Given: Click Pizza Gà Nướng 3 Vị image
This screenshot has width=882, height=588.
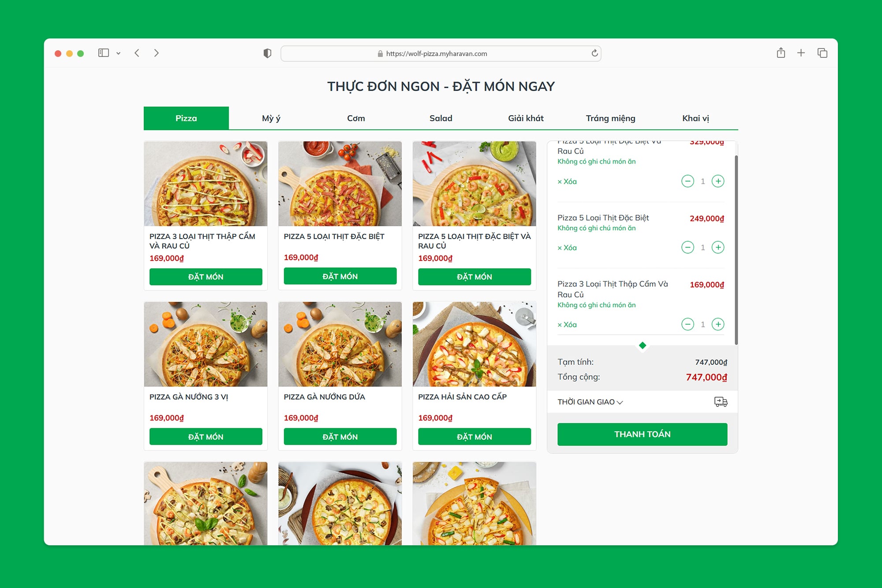Looking at the screenshot, I should coord(206,344).
